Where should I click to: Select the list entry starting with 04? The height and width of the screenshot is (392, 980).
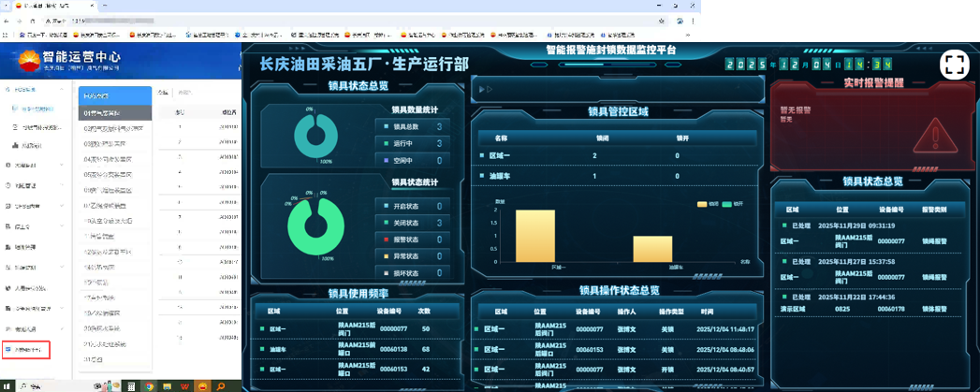[x=115, y=159]
